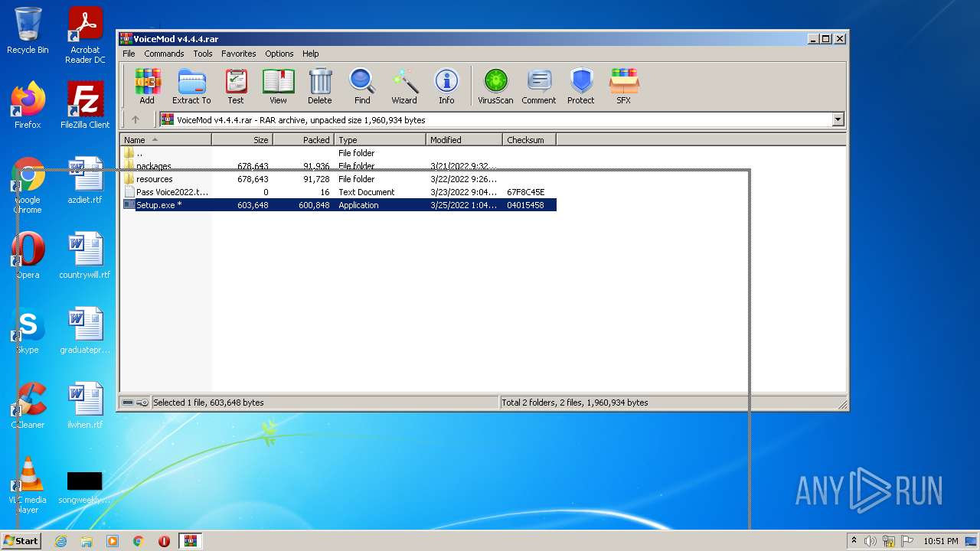Open Windows Explorer from taskbar
980x551 pixels.
pos(87,541)
